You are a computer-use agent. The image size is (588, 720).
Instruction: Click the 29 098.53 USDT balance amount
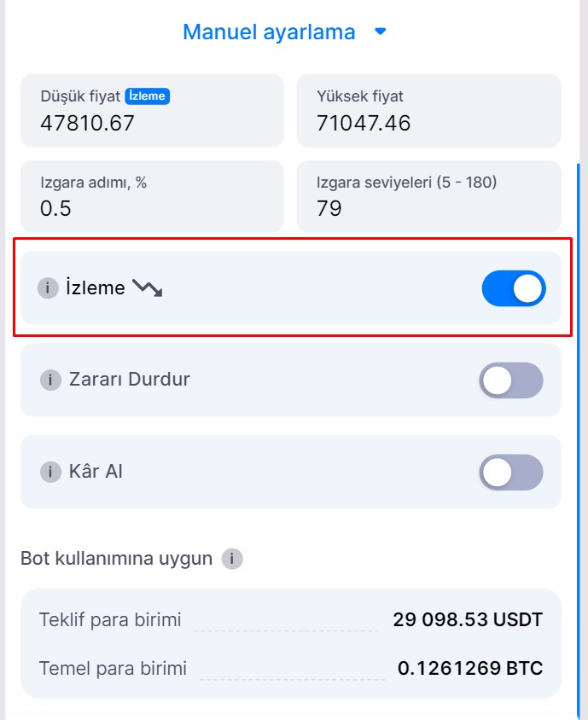[467, 619]
